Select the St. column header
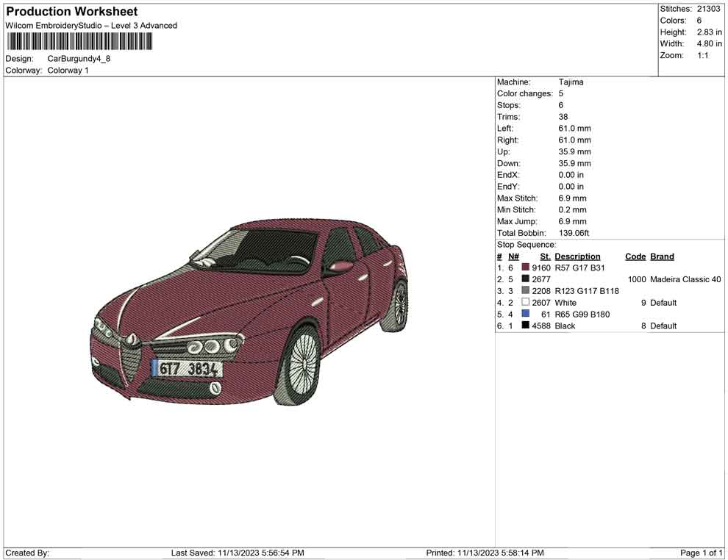Viewport: 728px width, 560px height. coord(544,256)
